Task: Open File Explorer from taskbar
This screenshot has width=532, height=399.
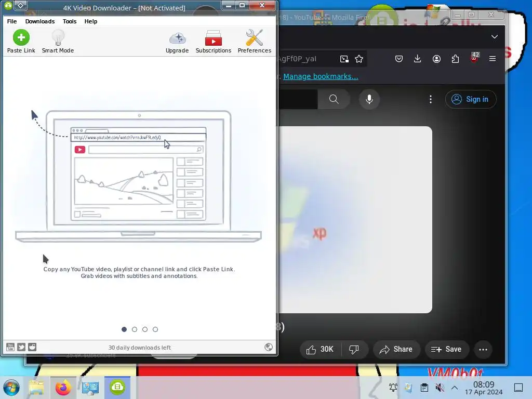Action: 36,388
